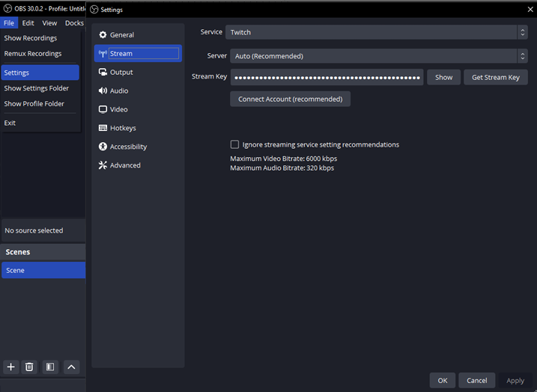The width and height of the screenshot is (537, 392).
Task: Click Get Stream Key button
Action: [496, 77]
